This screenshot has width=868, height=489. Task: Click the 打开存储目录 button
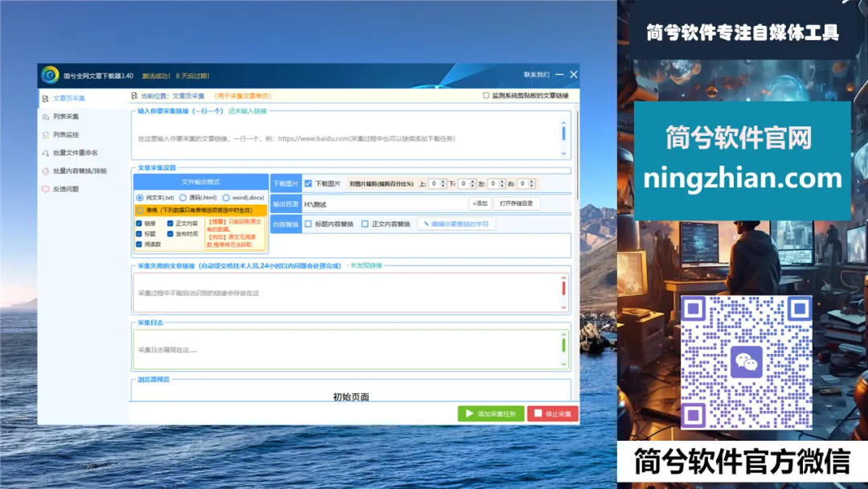516,203
